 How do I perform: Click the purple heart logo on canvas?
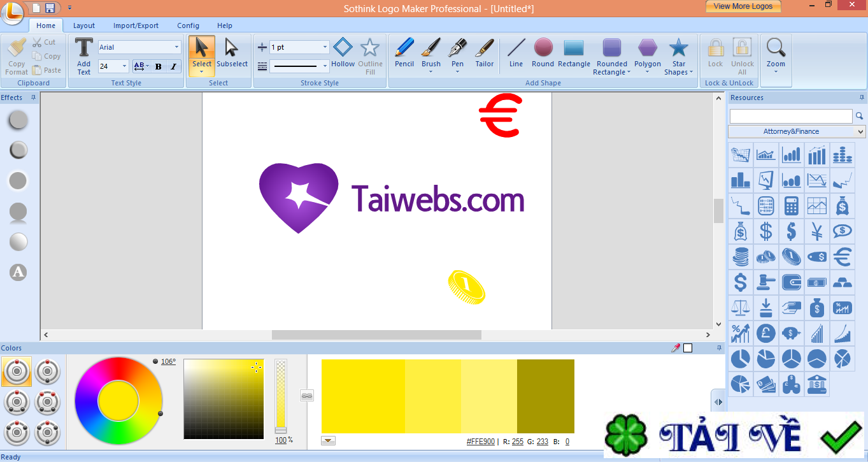click(x=299, y=198)
